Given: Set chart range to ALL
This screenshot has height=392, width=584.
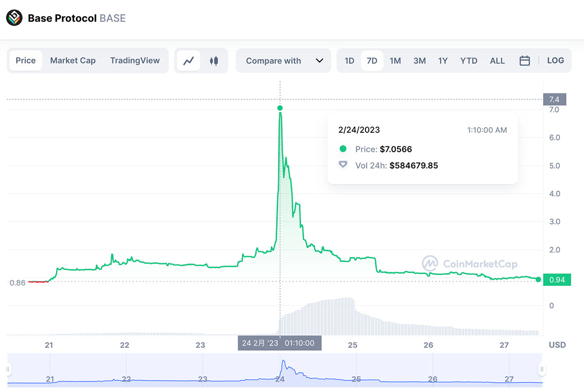Looking at the screenshot, I should coord(497,61).
